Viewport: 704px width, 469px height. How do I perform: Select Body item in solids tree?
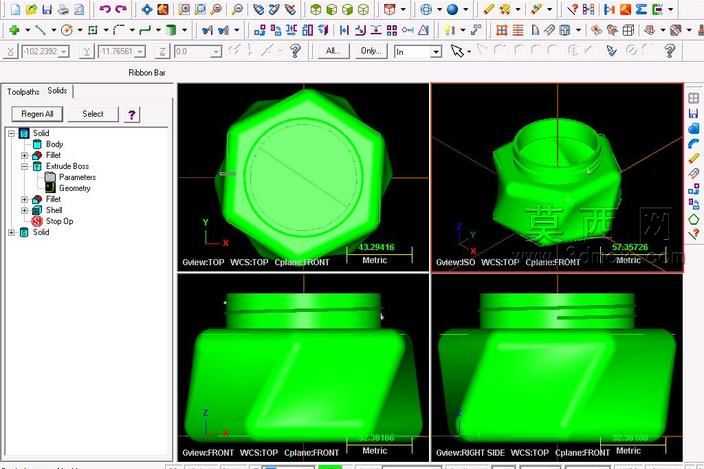(54, 144)
